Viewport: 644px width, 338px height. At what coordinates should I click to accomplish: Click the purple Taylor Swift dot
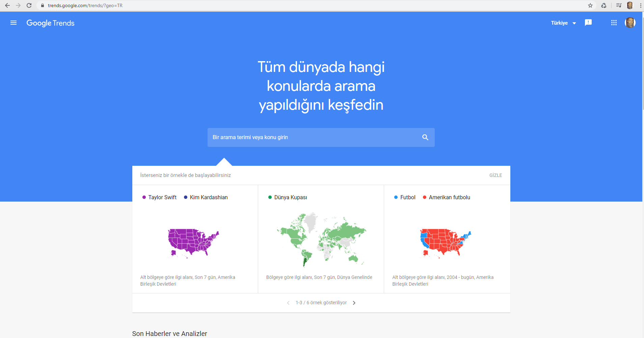pos(144,197)
